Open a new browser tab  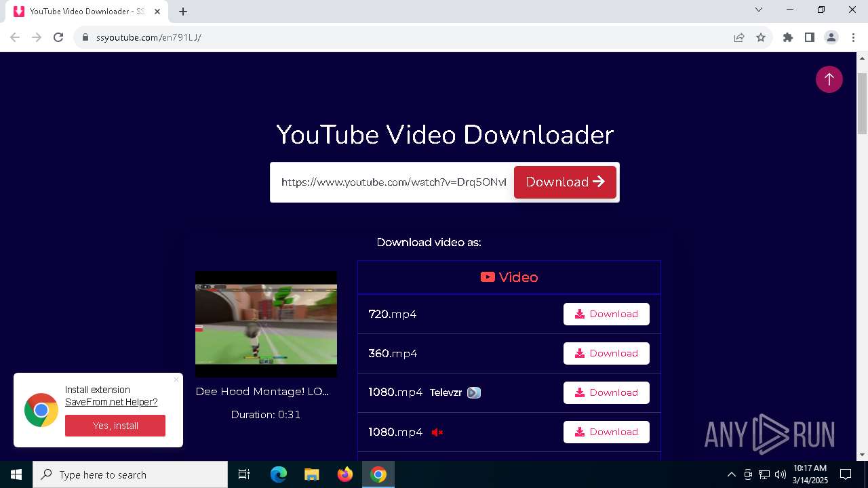click(183, 11)
